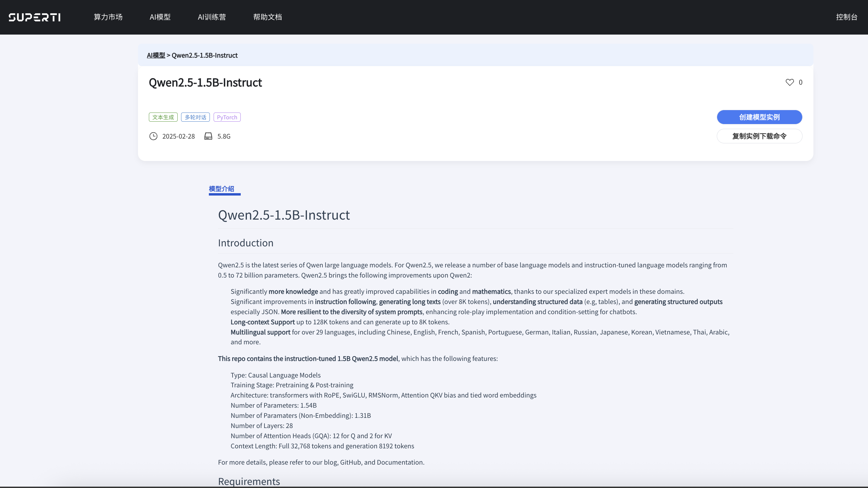Click the 多轮对话 tag
This screenshot has width=868, height=488.
(x=195, y=117)
